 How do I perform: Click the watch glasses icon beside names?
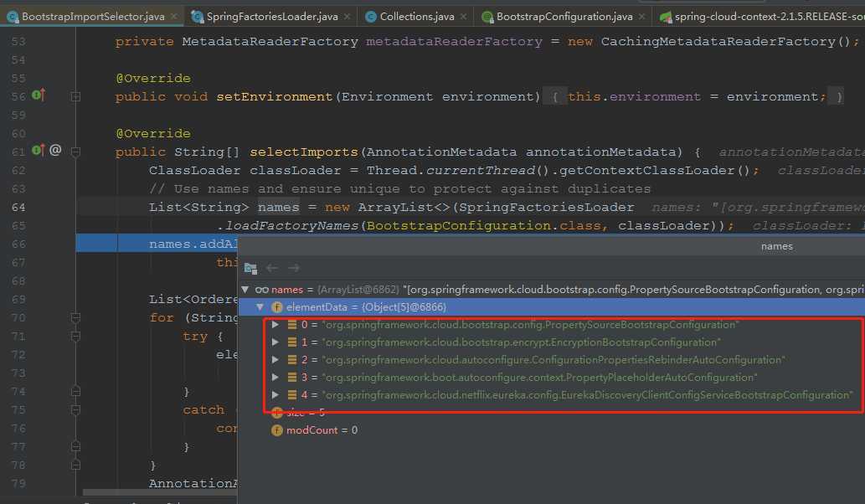click(261, 290)
